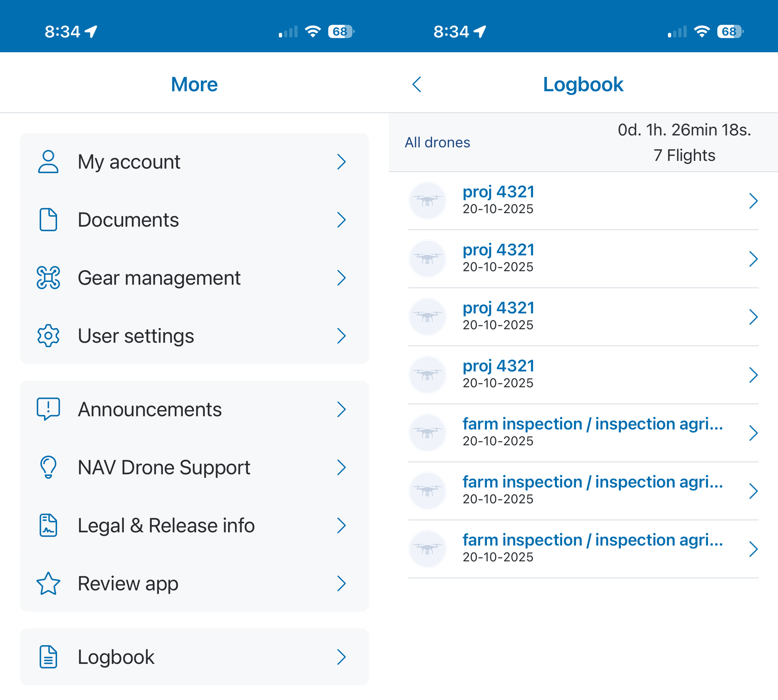Tap the Documents page icon

pyautogui.click(x=48, y=220)
